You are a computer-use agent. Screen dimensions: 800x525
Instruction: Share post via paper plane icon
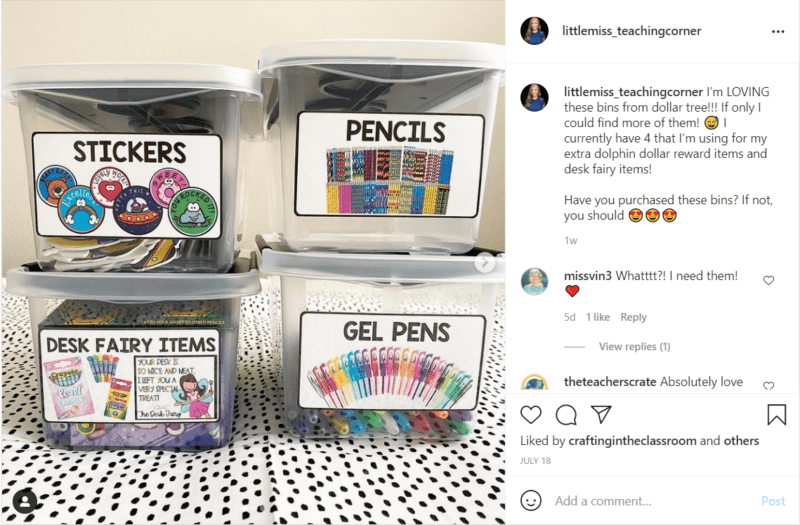tap(601, 414)
